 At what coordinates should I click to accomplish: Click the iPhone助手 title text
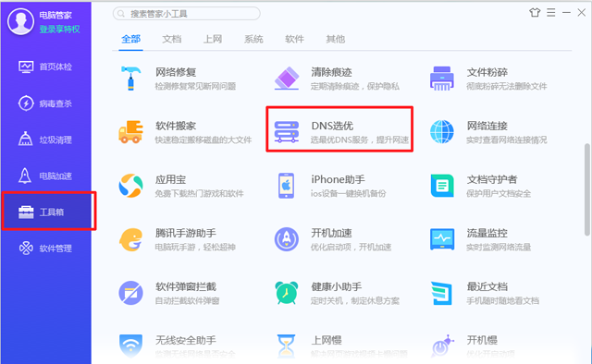(x=338, y=179)
